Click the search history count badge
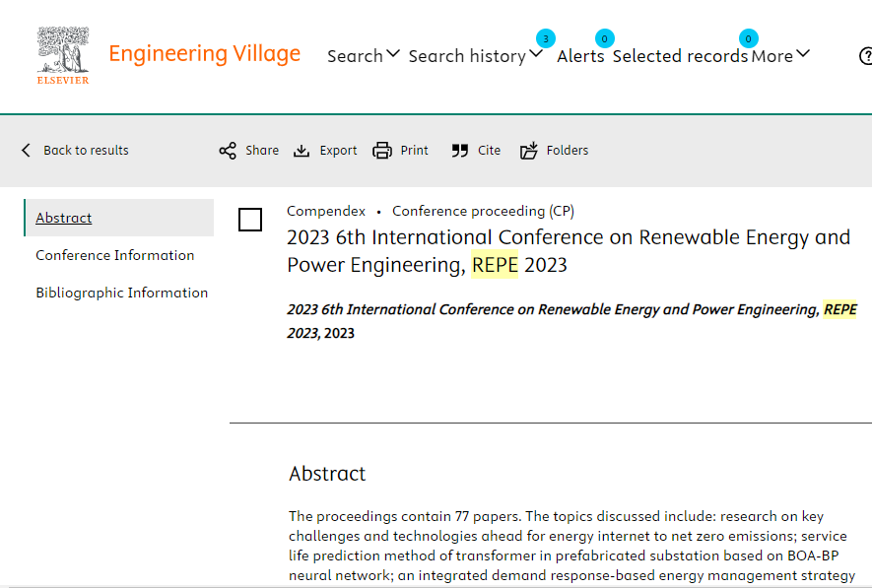This screenshot has width=872, height=588. [546, 38]
